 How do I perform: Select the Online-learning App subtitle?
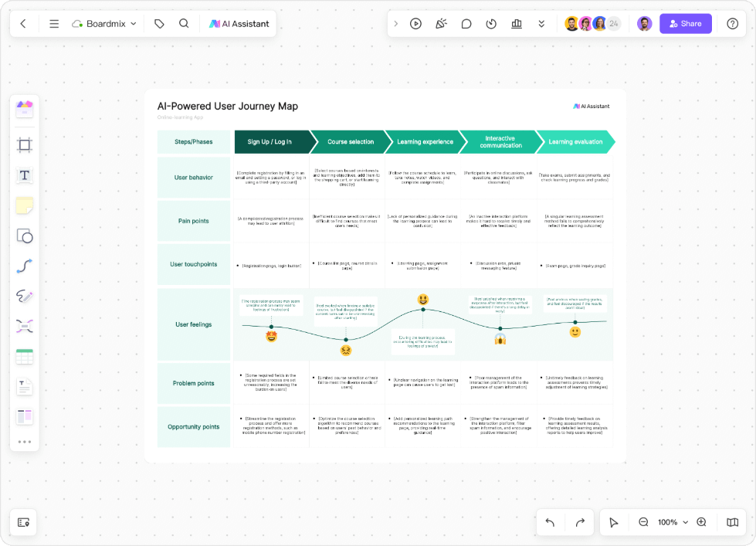181,117
